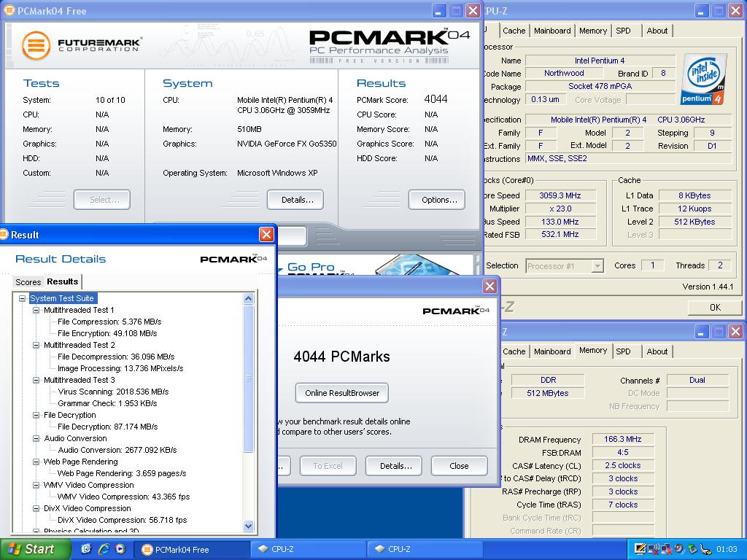
Task: Open About tab in CPU-Z processor window
Action: (x=657, y=31)
